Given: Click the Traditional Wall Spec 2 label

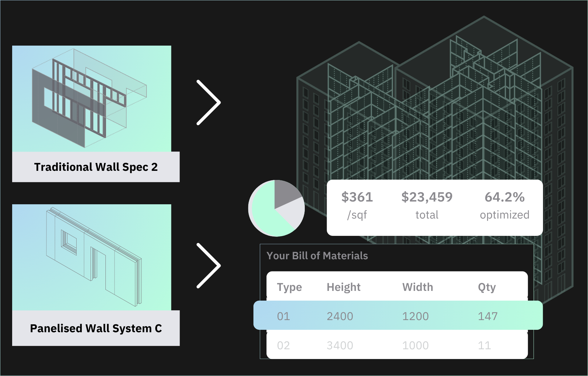Looking at the screenshot, I should (x=96, y=167).
